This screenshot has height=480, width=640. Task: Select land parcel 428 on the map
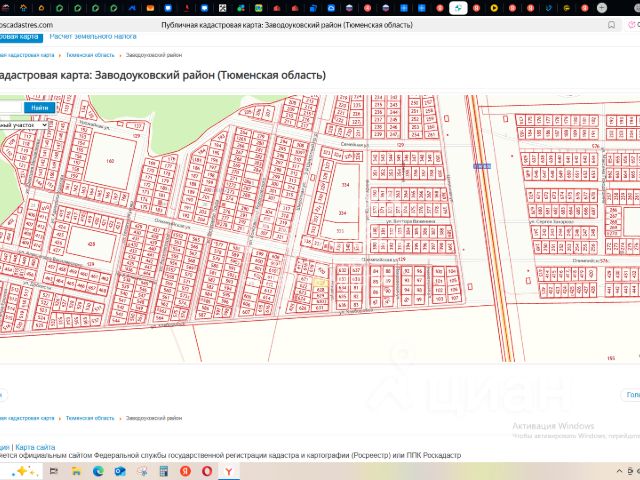pos(91,244)
